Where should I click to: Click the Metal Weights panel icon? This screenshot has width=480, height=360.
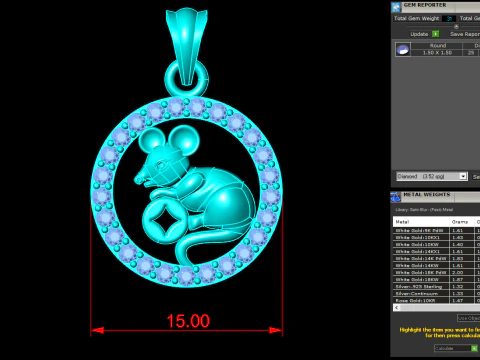(x=396, y=197)
